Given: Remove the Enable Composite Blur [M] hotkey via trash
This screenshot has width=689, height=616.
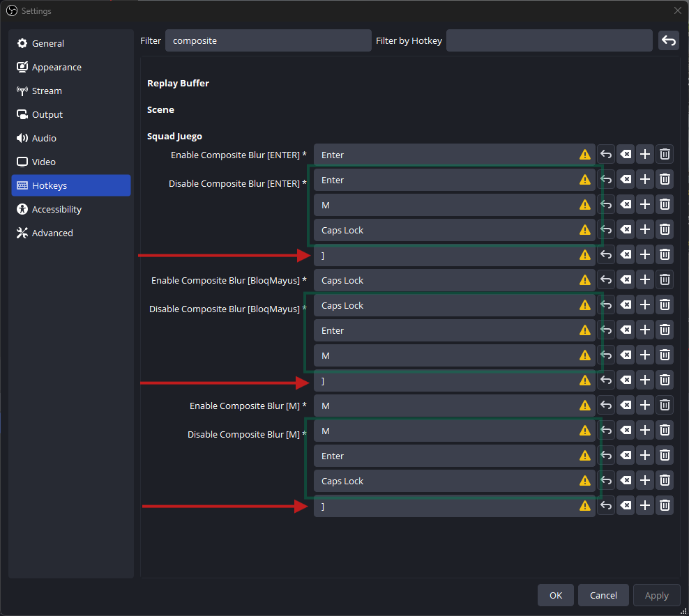Looking at the screenshot, I should [665, 406].
